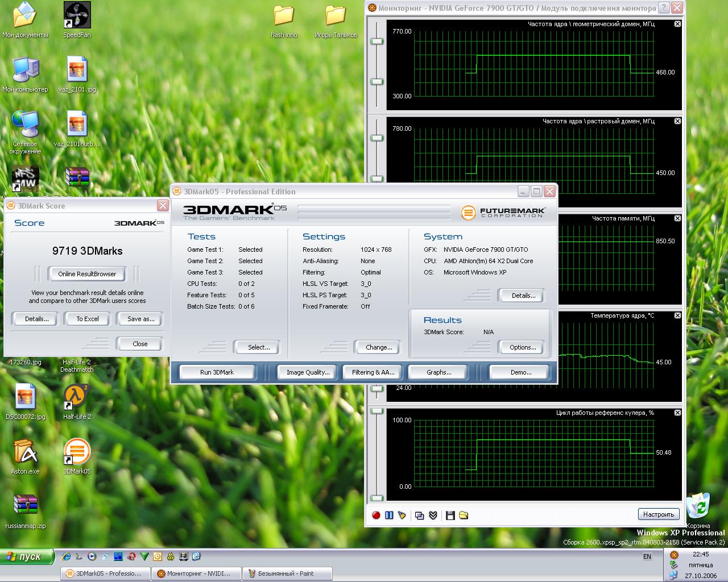Image resolution: width=728 pixels, height=582 pixels.
Task: Export score with the To Excel button
Action: pyautogui.click(x=88, y=319)
